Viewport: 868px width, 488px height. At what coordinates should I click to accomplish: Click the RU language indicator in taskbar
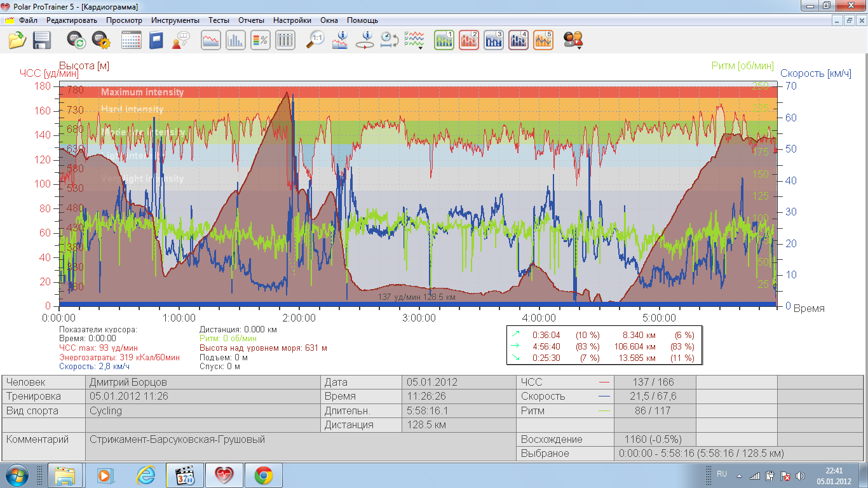(x=722, y=475)
